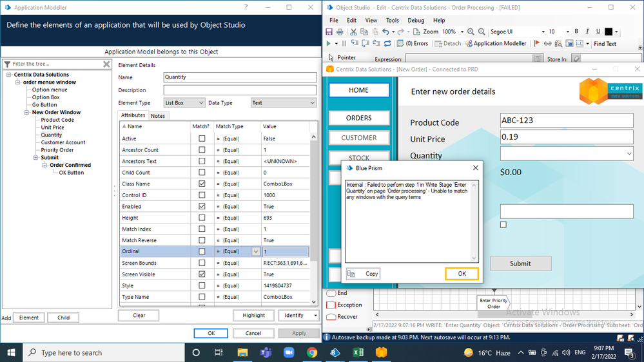The image size is (644, 362).
Task: Toggle bold text formatting
Action: (x=576, y=32)
